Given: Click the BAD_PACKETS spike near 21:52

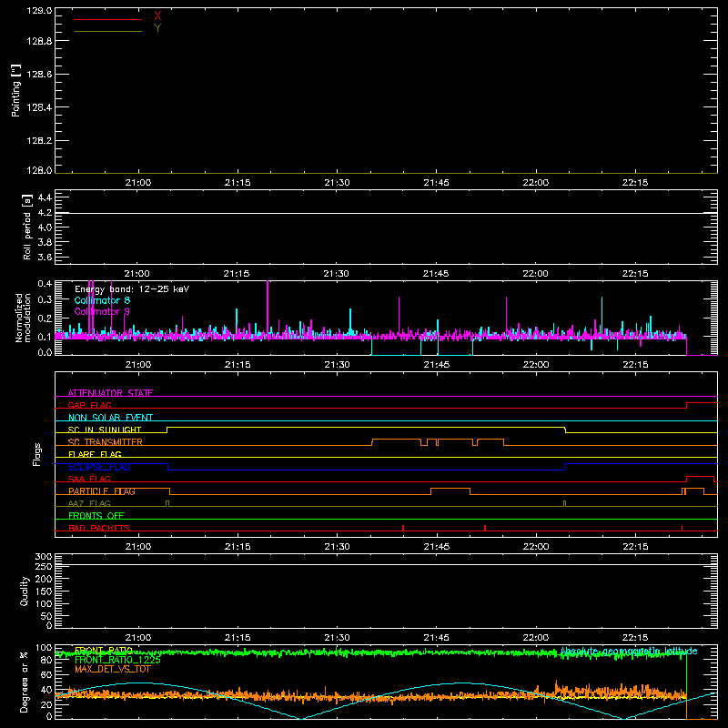Looking at the screenshot, I should click(x=485, y=528).
